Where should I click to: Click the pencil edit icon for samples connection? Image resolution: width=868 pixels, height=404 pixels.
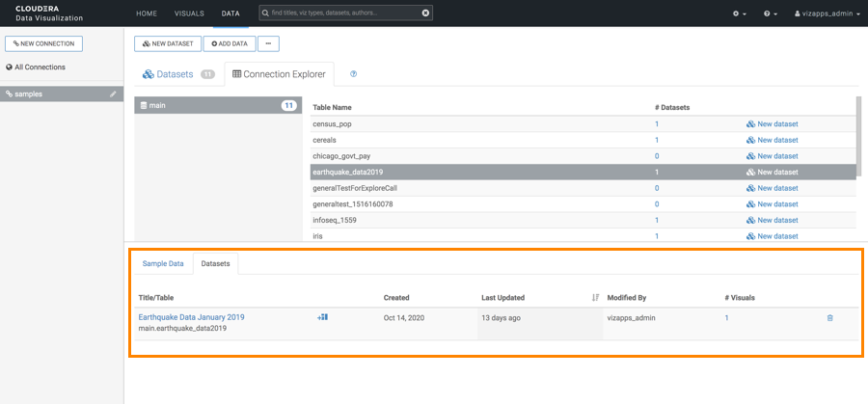(113, 94)
